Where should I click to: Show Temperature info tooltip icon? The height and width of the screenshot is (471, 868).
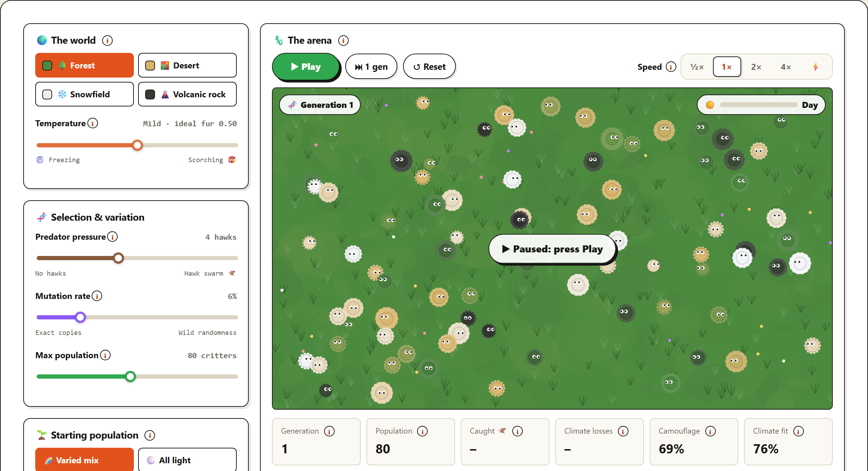pyautogui.click(x=93, y=123)
